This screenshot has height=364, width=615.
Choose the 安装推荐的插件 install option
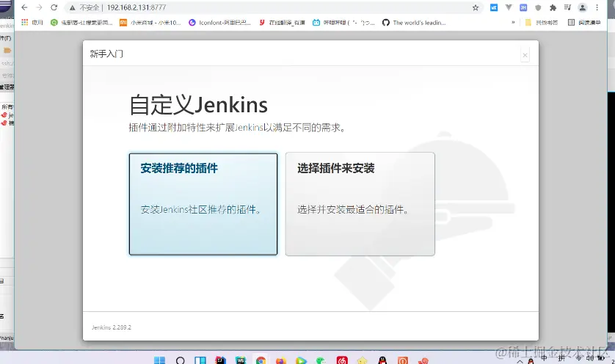(203, 204)
